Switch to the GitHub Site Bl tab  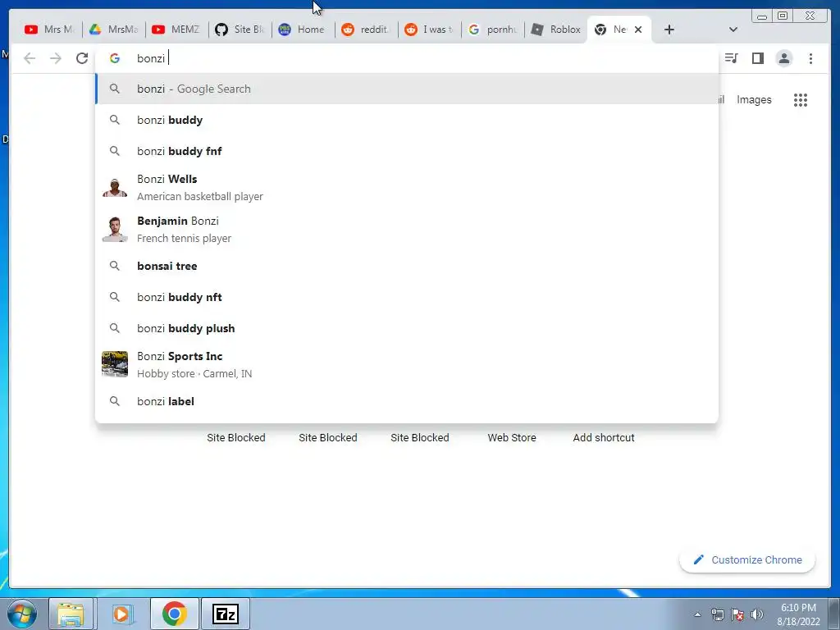pyautogui.click(x=240, y=30)
